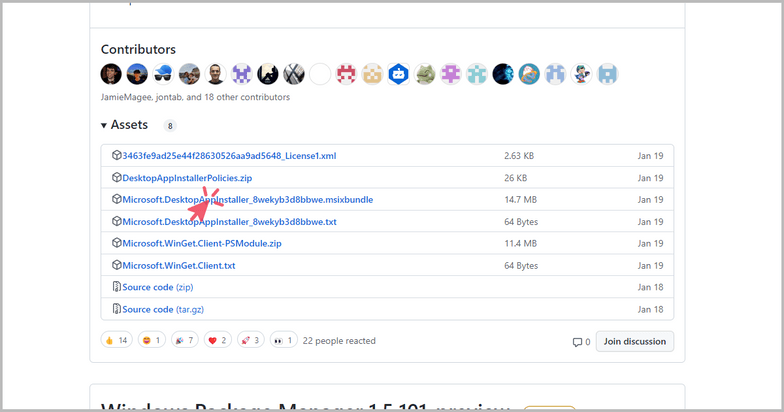784x412 pixels.
Task: Click the comment bubble icon showing 0
Action: point(577,342)
